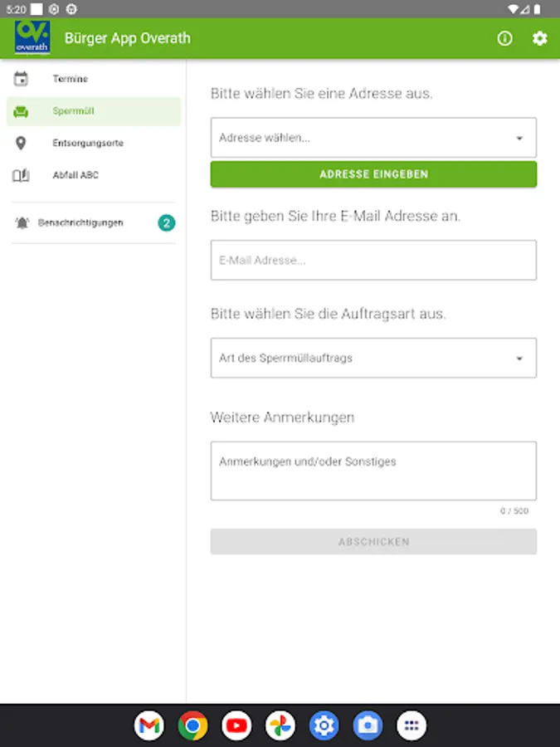This screenshot has height=747, width=560.
Task: Expand Art des Sperrmüllauftrags dropdown
Action: coord(373,359)
